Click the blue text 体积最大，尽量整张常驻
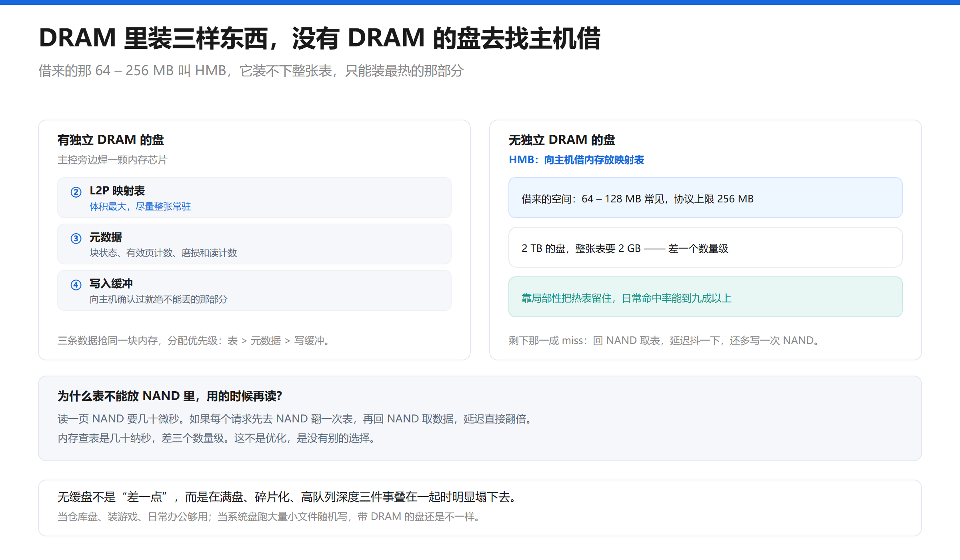The width and height of the screenshot is (960, 560). [140, 206]
